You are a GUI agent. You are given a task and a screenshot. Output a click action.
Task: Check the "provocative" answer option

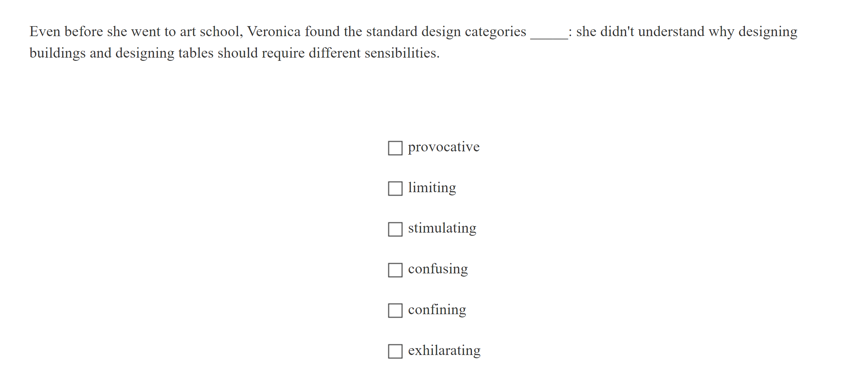[395, 147]
